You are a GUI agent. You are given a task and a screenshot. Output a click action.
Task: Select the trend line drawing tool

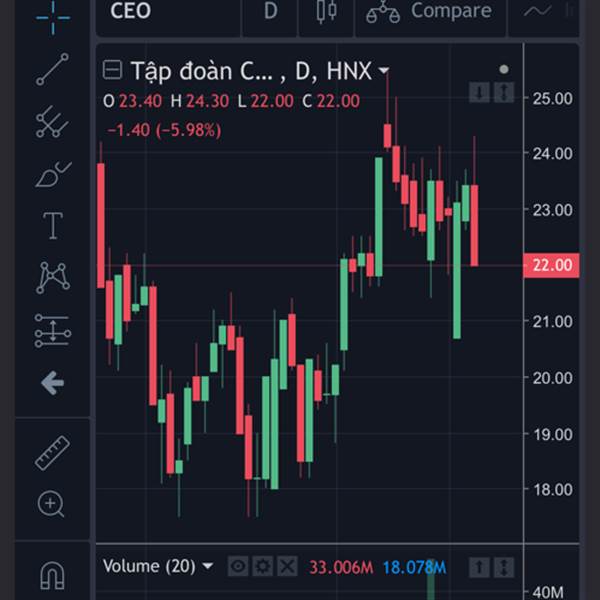[x=52, y=69]
